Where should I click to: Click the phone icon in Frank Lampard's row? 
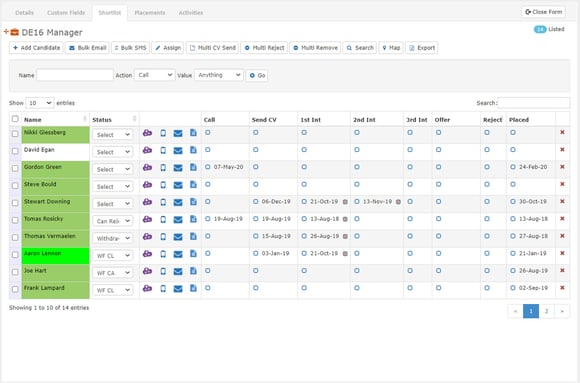point(163,288)
